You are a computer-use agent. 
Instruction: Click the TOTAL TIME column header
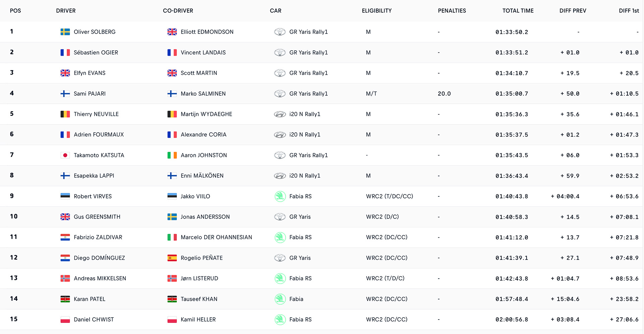(518, 11)
